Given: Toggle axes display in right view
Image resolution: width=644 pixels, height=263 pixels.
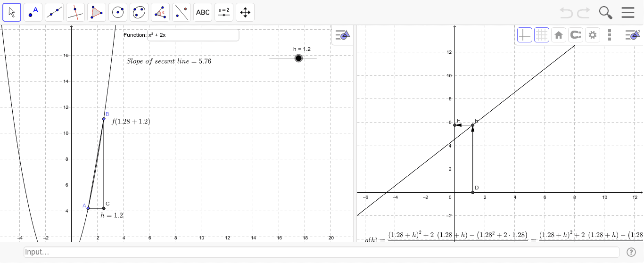Looking at the screenshot, I should pyautogui.click(x=525, y=35).
